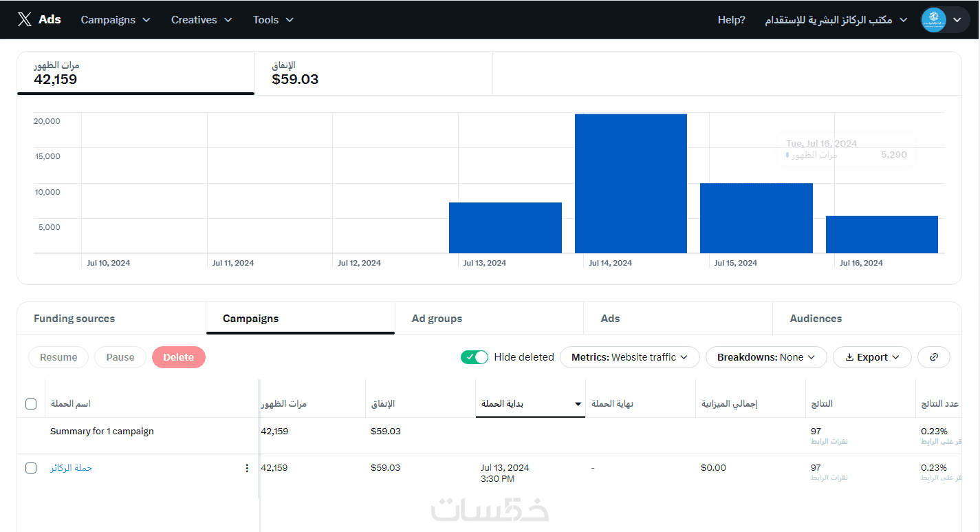Open the حملة الركائز campaign link
980x532 pixels.
(x=71, y=468)
